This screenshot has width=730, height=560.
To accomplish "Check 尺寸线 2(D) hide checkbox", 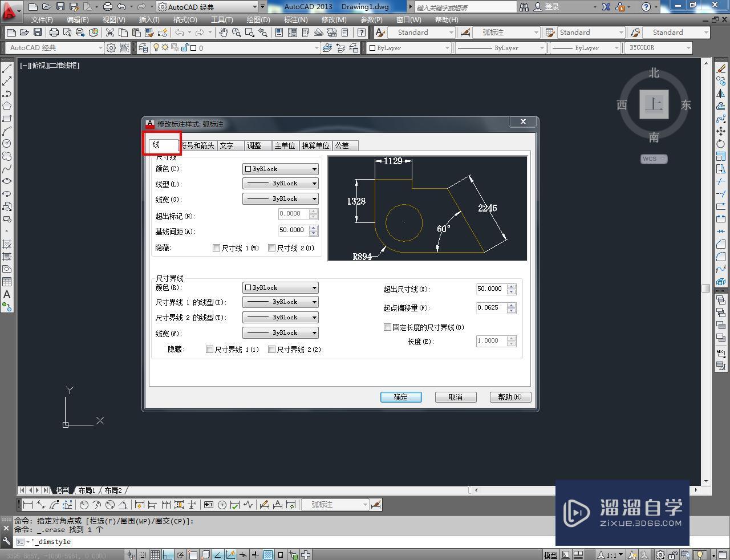I will click(272, 248).
